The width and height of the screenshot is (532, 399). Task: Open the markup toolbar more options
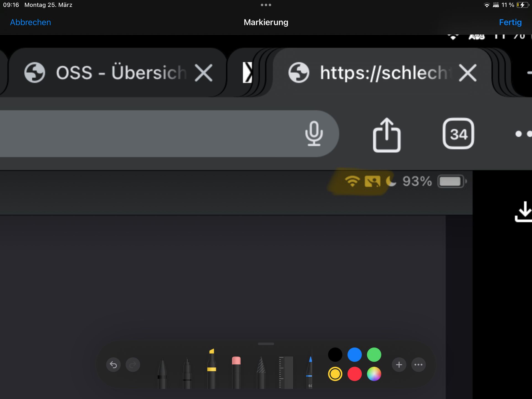point(418,365)
